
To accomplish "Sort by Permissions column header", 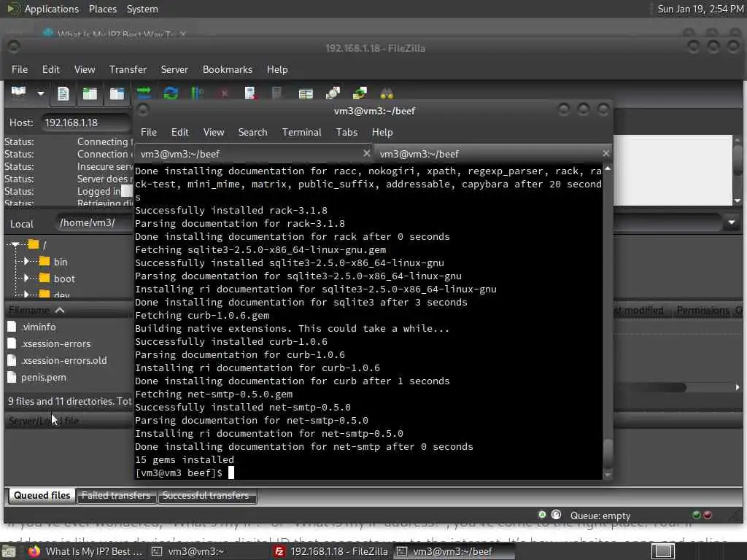I will (x=703, y=311).
